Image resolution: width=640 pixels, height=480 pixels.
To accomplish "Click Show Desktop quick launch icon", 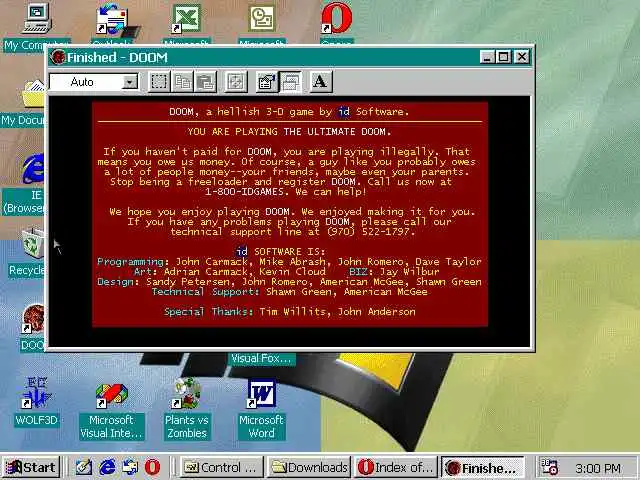I will click(x=84, y=467).
